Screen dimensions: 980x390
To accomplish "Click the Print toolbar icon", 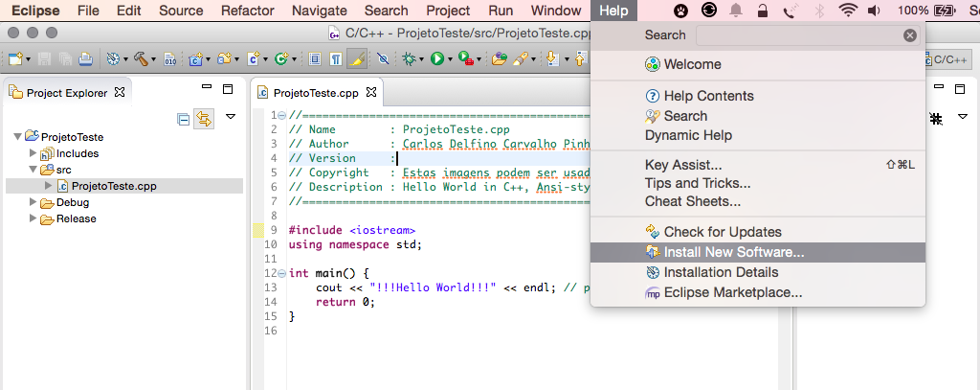I will click(x=85, y=58).
